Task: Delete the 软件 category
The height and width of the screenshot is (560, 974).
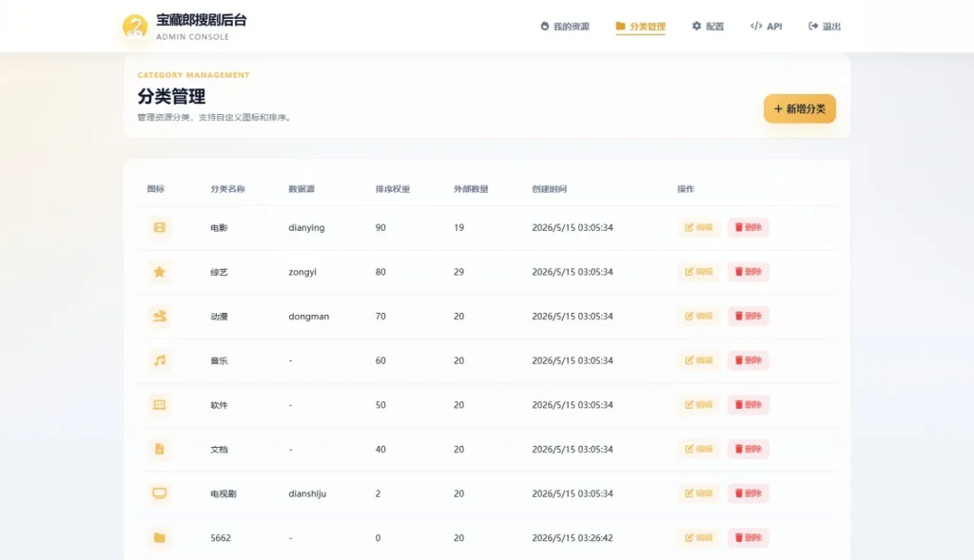Action: [749, 405]
